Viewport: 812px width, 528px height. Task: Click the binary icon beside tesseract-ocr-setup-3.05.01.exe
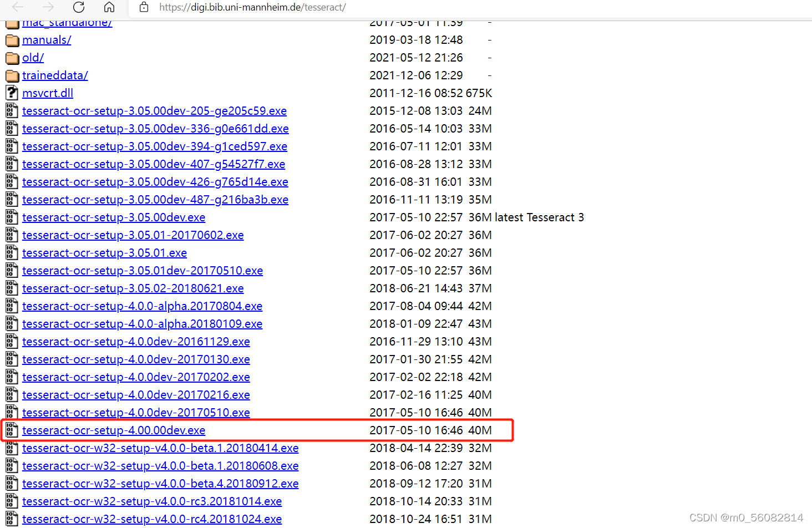(x=12, y=253)
